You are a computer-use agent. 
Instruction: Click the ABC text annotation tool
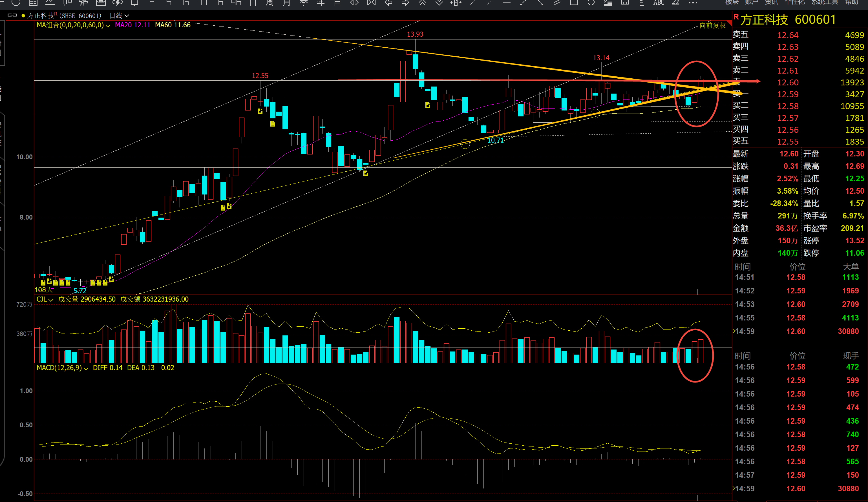[x=659, y=3]
